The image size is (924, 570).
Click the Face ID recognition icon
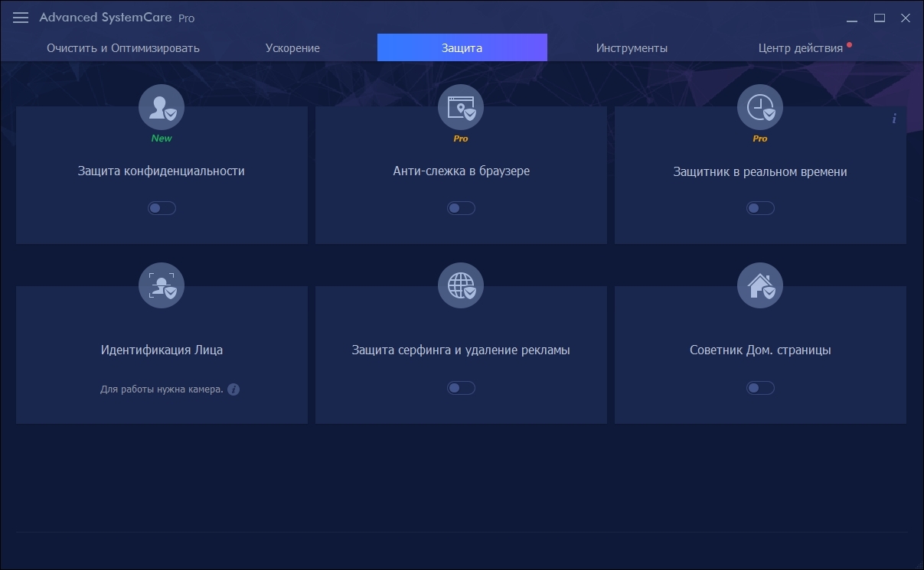point(162,285)
